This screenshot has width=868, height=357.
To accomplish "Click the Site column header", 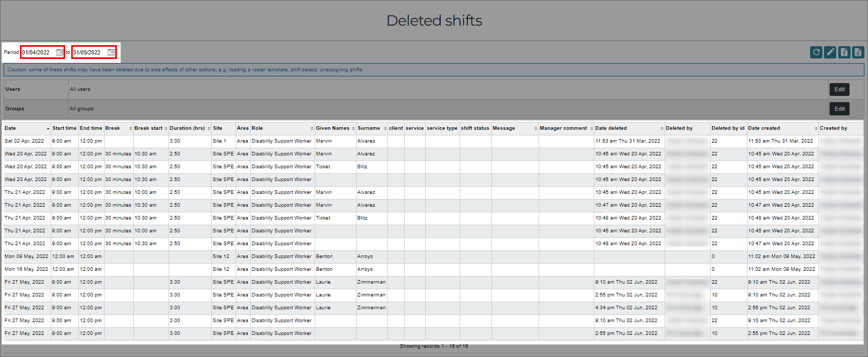I will [x=223, y=128].
